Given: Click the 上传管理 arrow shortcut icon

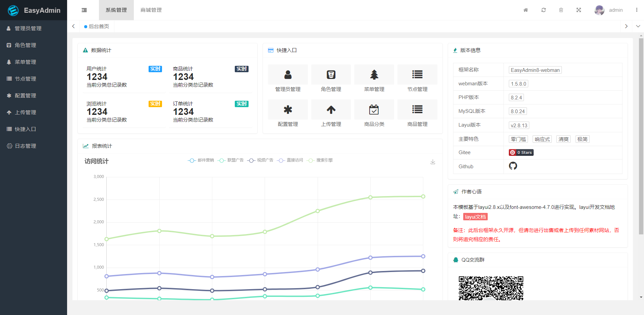Looking at the screenshot, I should point(331,109).
